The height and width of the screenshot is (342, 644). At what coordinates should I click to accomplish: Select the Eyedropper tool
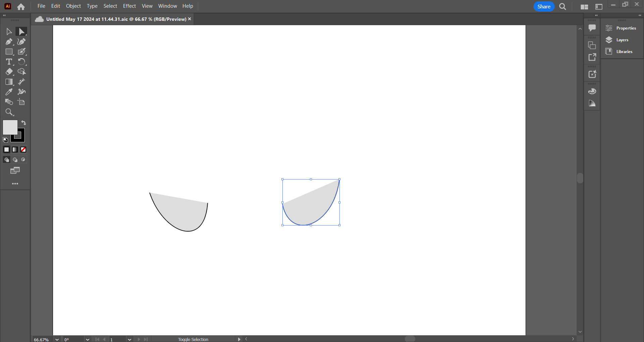pos(9,92)
